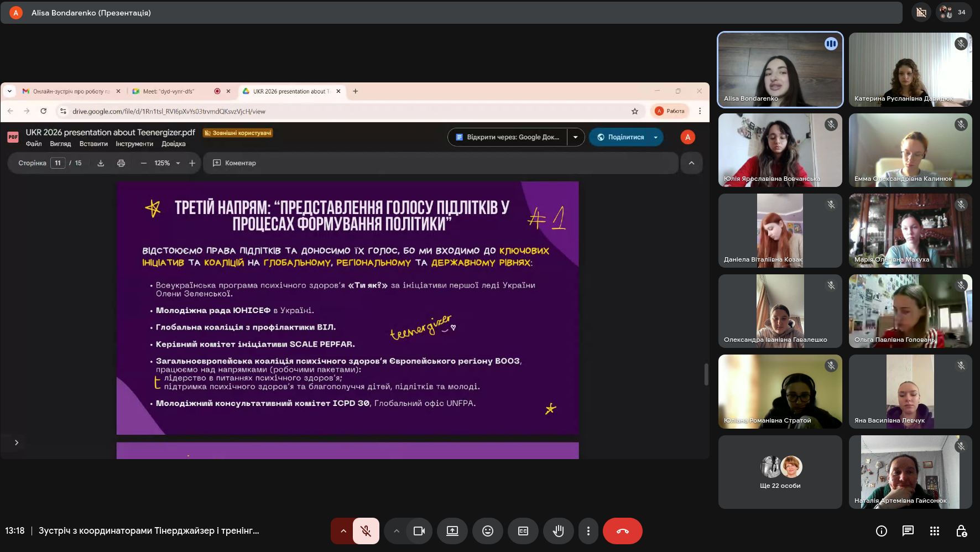Download the PDF file

click(101, 163)
